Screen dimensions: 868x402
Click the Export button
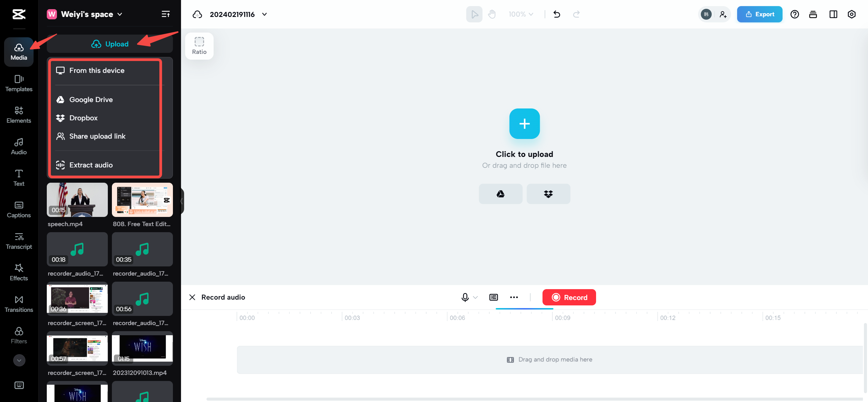[759, 14]
